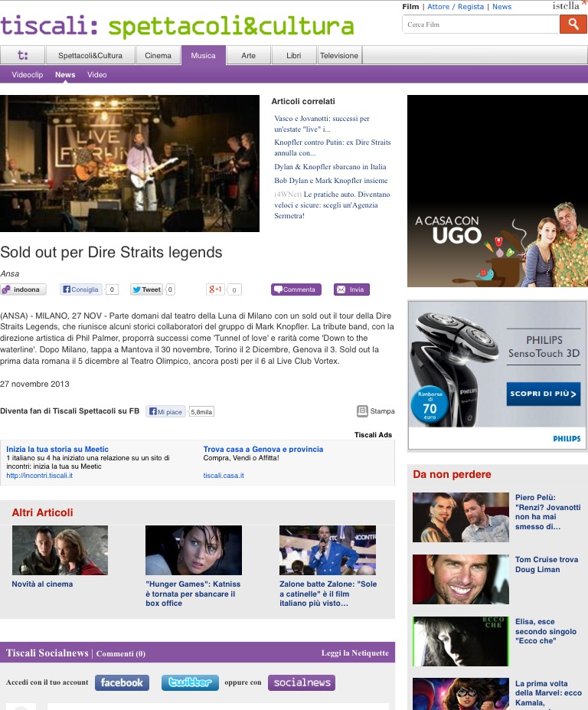Click the Commenta button

(296, 290)
